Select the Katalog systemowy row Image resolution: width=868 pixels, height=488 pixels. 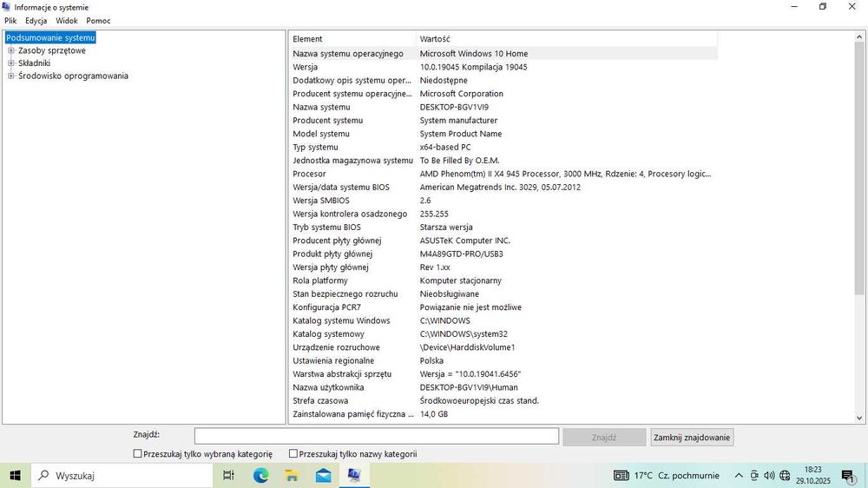coord(503,334)
